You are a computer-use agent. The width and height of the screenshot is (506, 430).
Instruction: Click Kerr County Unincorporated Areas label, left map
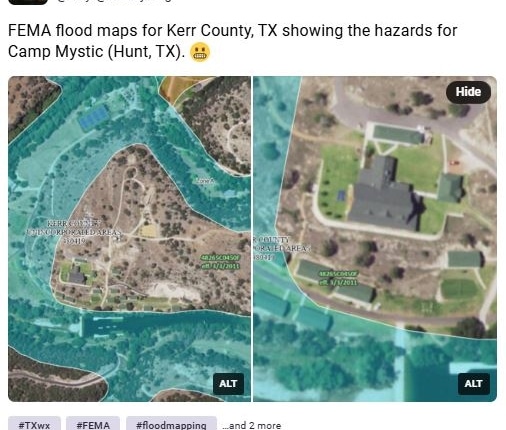73,232
